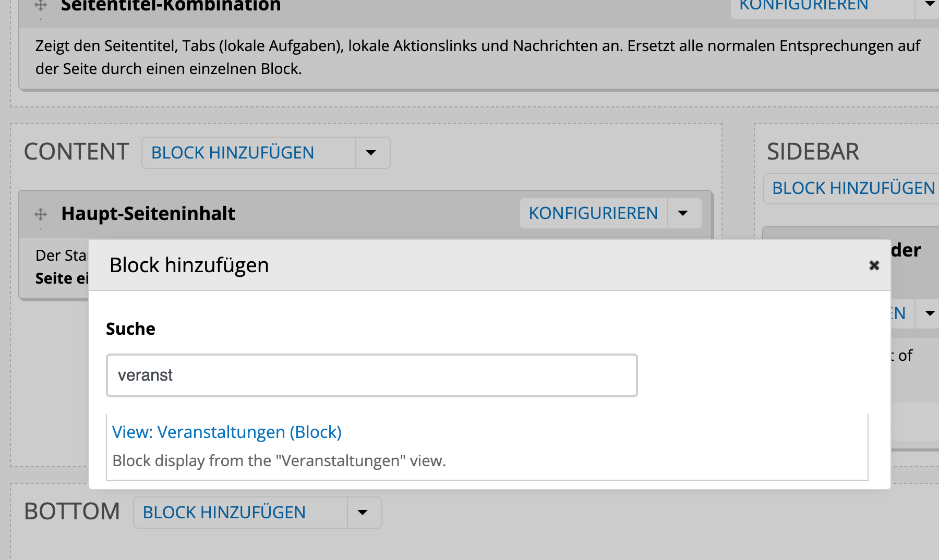Click the SIDEBAR region heading
The height and width of the screenshot is (560, 939).
click(x=812, y=152)
